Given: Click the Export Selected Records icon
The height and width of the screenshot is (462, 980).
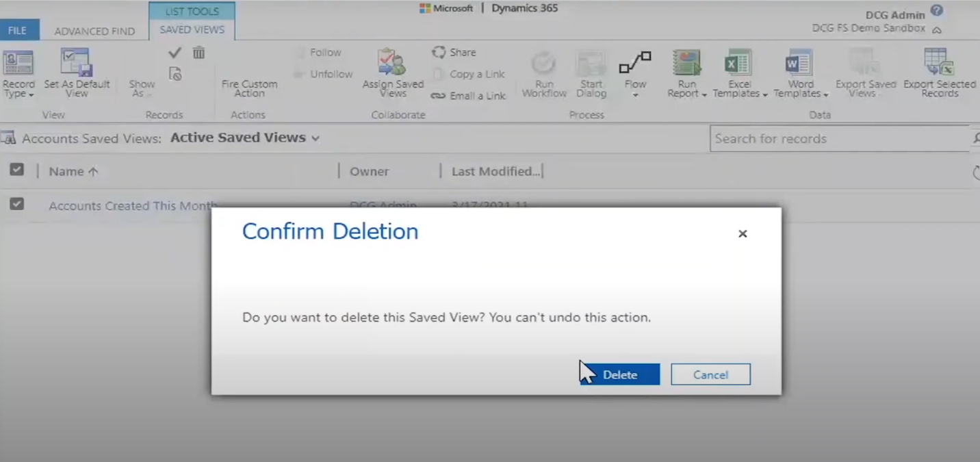Looking at the screenshot, I should pos(939,62).
